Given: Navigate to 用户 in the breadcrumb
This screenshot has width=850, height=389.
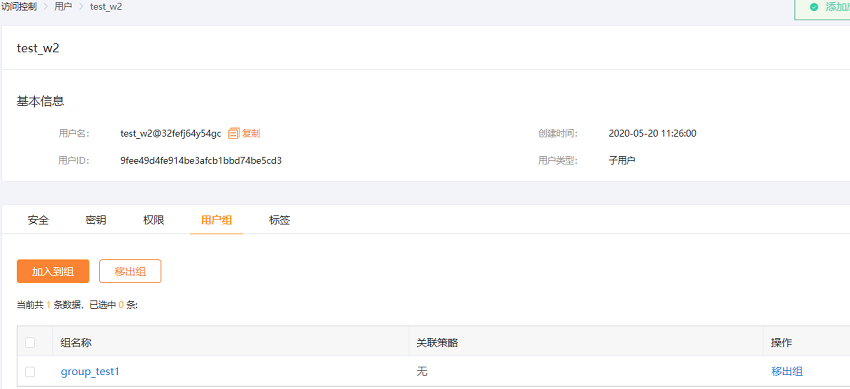Looking at the screenshot, I should (x=63, y=8).
